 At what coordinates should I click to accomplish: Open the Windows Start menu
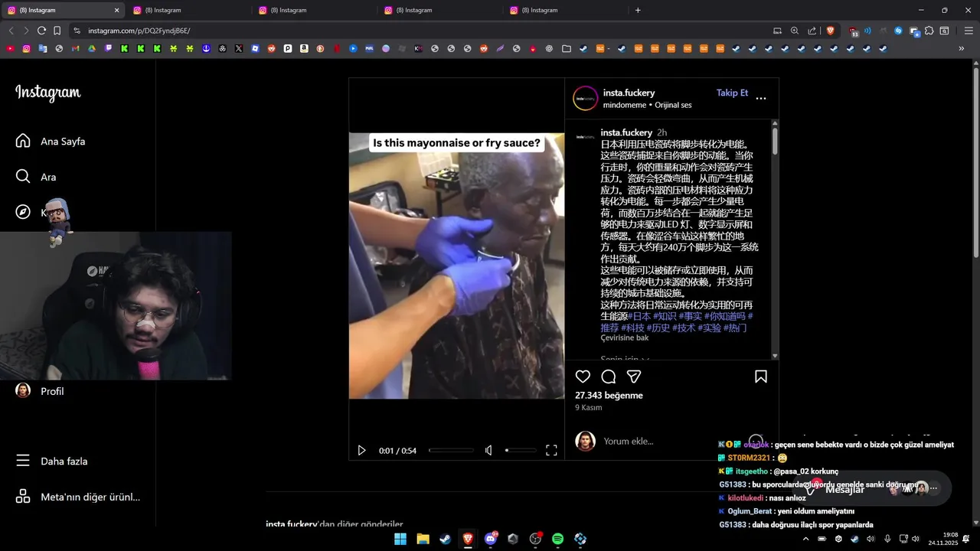[400, 539]
